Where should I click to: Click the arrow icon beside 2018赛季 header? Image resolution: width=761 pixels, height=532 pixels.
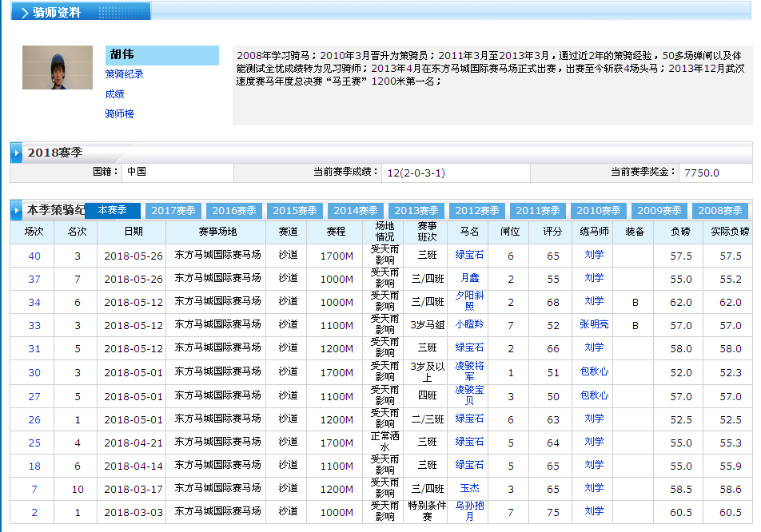tap(17, 152)
